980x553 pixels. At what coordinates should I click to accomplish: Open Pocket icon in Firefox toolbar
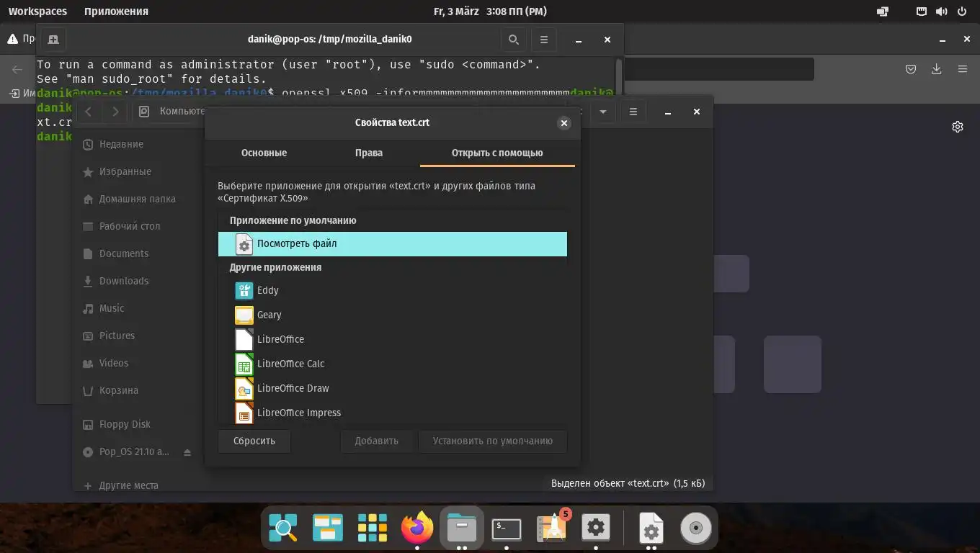(x=910, y=69)
